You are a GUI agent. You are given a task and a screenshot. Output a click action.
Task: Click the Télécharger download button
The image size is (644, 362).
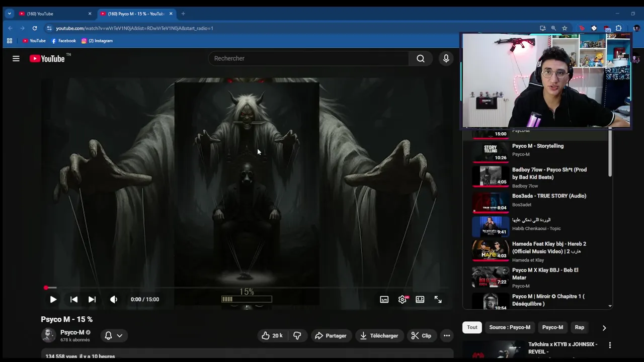[379, 335]
